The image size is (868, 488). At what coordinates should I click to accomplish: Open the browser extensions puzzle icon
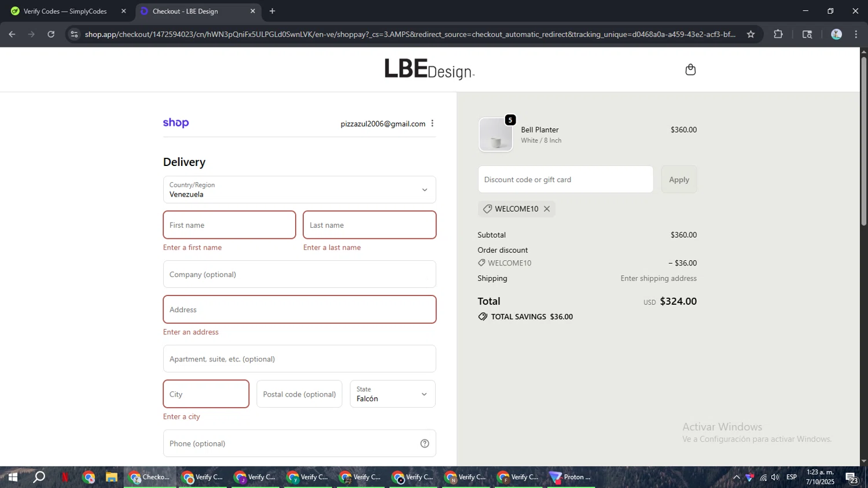coord(778,34)
